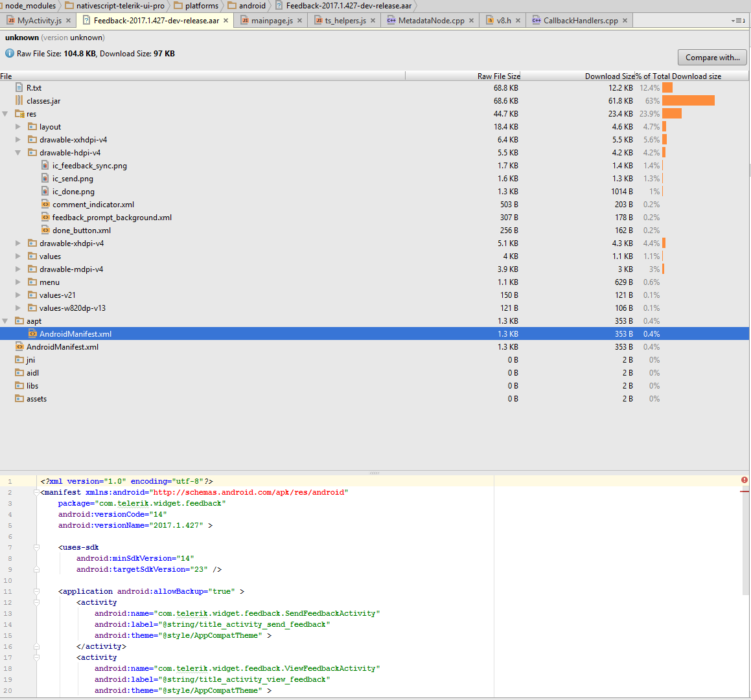Viewport: 751px width, 700px height.
Task: Click the Compare with... button
Action: click(712, 57)
